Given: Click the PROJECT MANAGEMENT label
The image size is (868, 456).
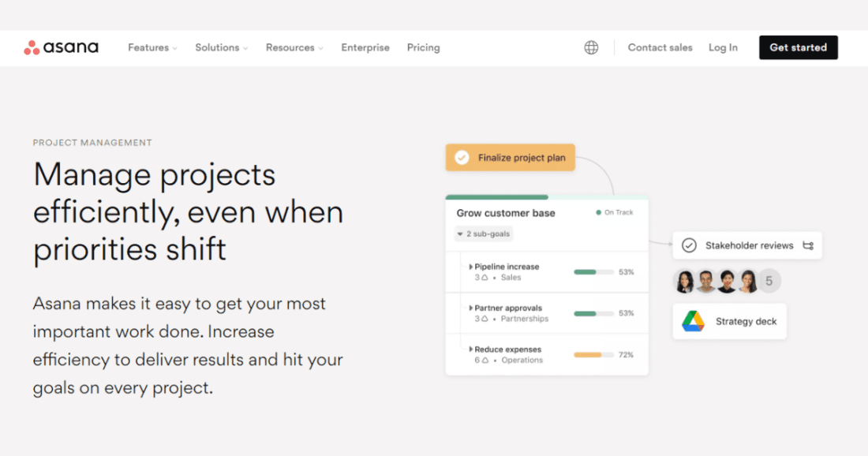Looking at the screenshot, I should tap(92, 143).
